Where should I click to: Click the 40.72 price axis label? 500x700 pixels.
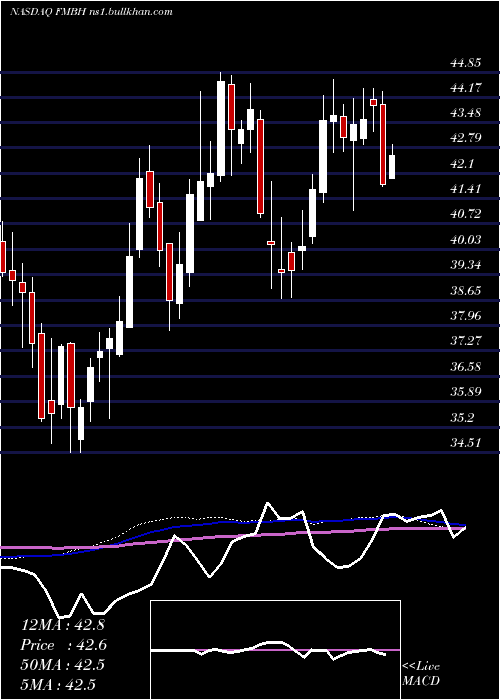tap(466, 214)
